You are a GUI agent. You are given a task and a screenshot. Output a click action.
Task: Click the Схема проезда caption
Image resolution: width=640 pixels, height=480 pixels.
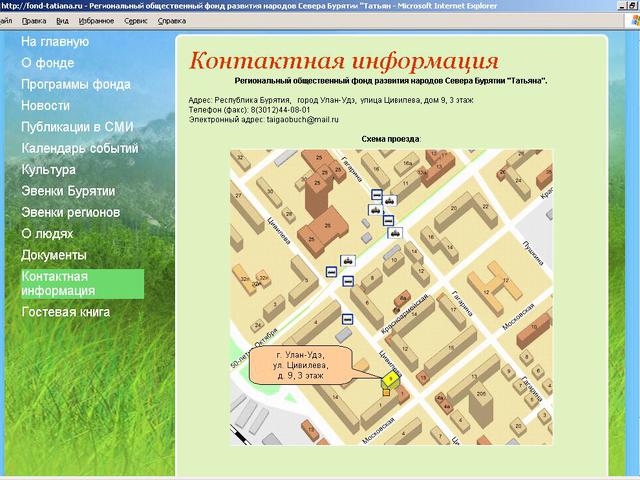click(x=391, y=139)
